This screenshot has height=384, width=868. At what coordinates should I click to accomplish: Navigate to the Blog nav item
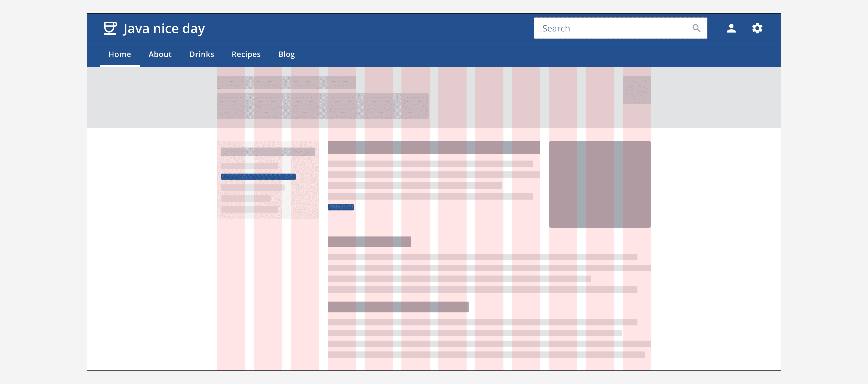pyautogui.click(x=286, y=54)
